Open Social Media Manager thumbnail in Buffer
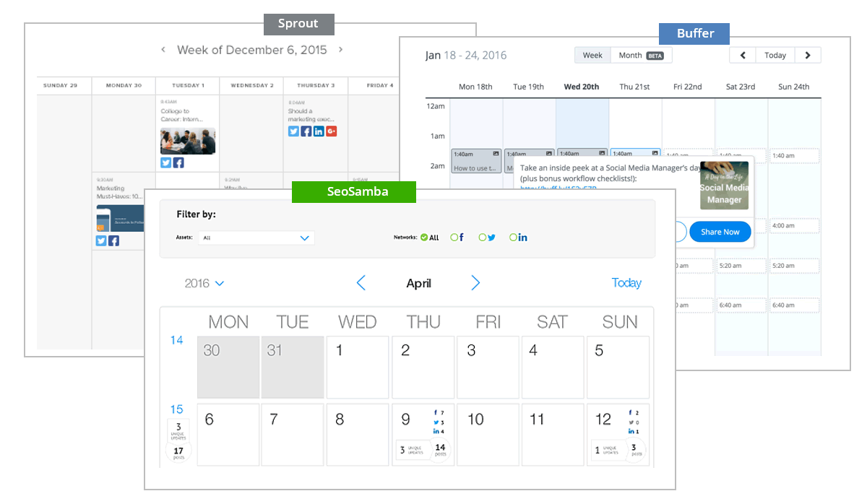Image resolution: width=867 pixels, height=504 pixels. pos(725,186)
